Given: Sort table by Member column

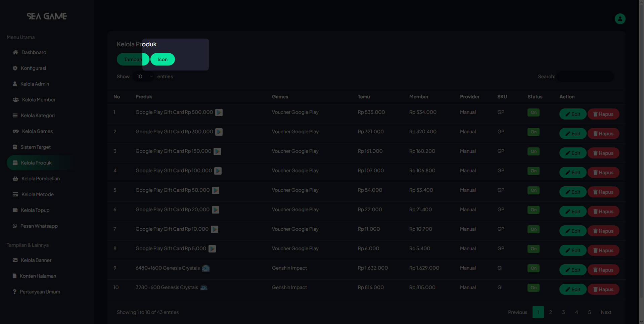Looking at the screenshot, I should point(419,97).
